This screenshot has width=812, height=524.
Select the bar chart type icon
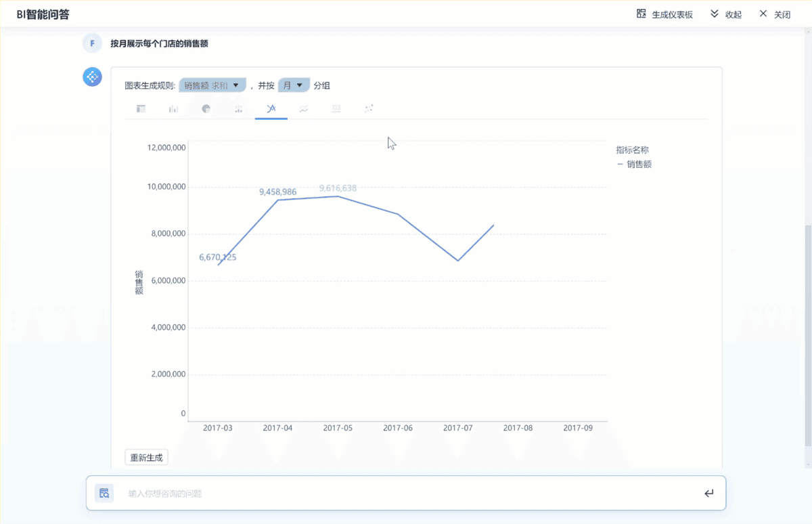point(174,108)
